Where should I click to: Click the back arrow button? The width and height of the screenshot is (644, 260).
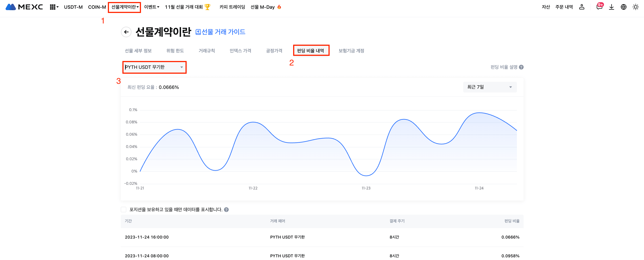(x=126, y=32)
